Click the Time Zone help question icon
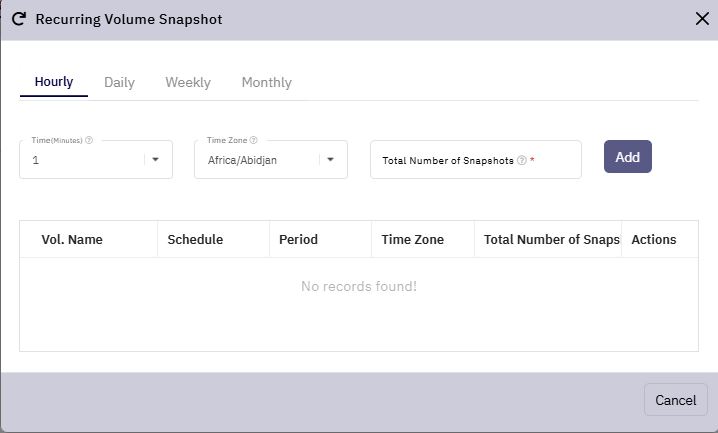This screenshot has width=718, height=433. tap(254, 140)
